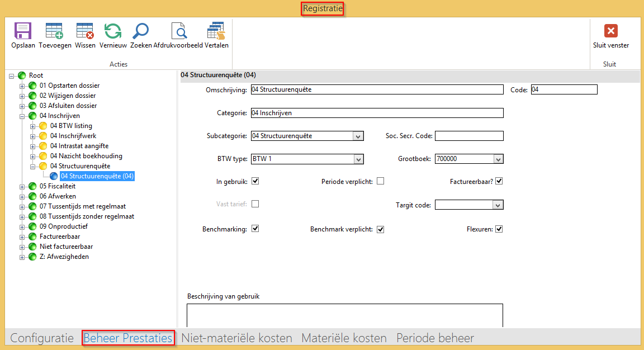
Task: Select 04 BTW listing in the tree
Action: point(71,126)
